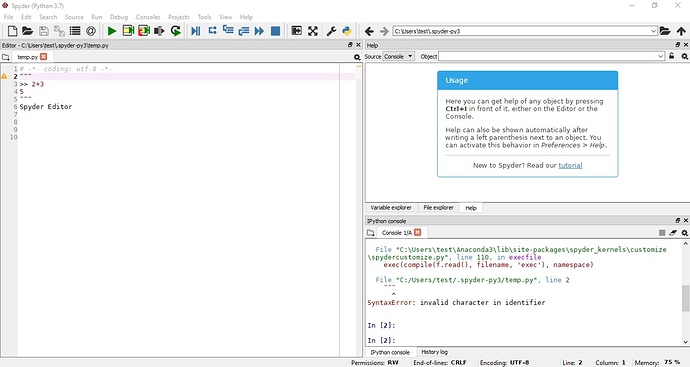Undock the Editor pane
Screen dimensions: 690x367
coord(350,44)
